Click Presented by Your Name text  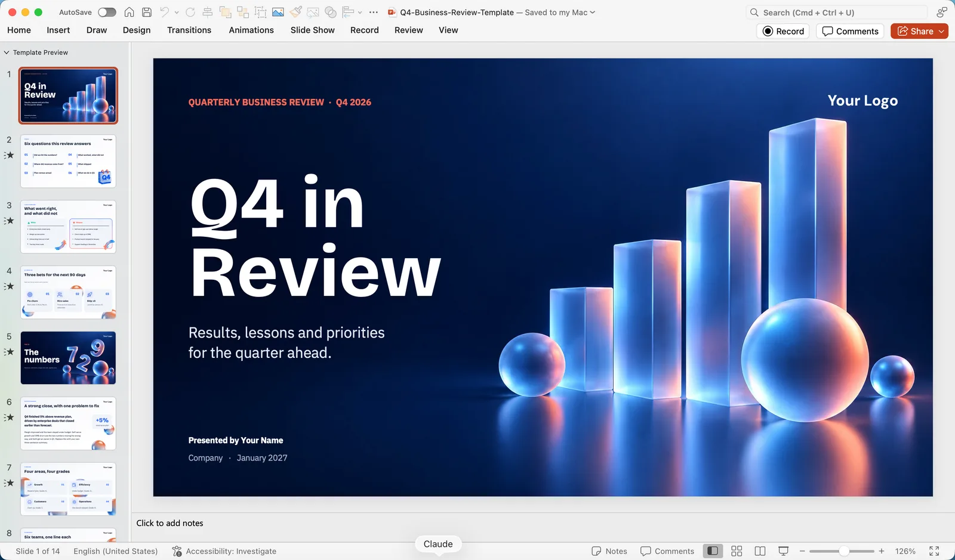click(236, 440)
